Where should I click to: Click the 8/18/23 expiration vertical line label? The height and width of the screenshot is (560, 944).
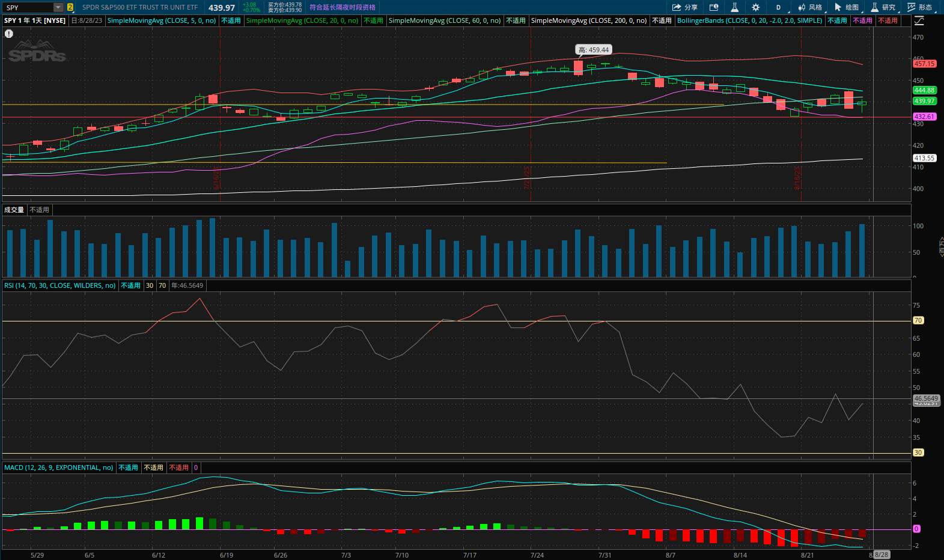[x=797, y=178]
